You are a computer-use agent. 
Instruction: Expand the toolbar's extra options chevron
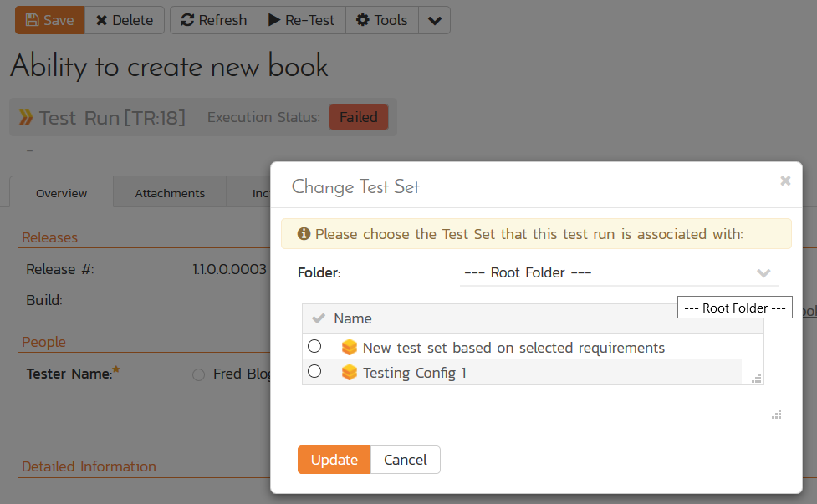click(x=434, y=20)
